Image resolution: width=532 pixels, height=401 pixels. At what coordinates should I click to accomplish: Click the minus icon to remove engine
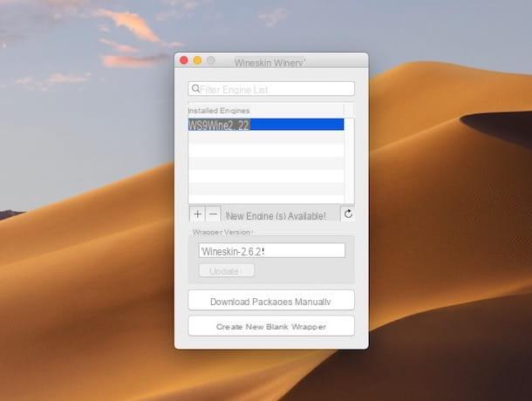click(x=213, y=214)
